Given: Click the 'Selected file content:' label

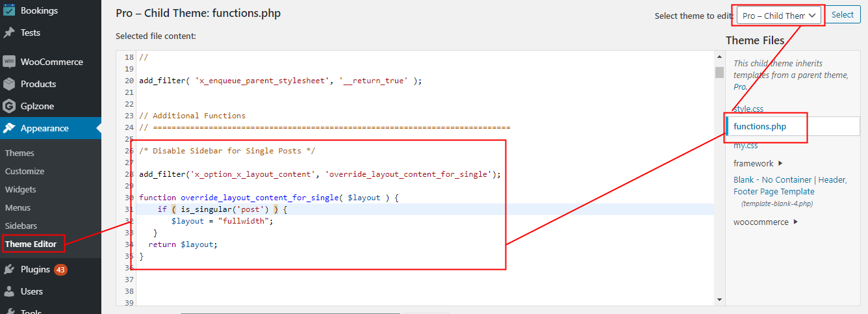Looking at the screenshot, I should [x=156, y=36].
